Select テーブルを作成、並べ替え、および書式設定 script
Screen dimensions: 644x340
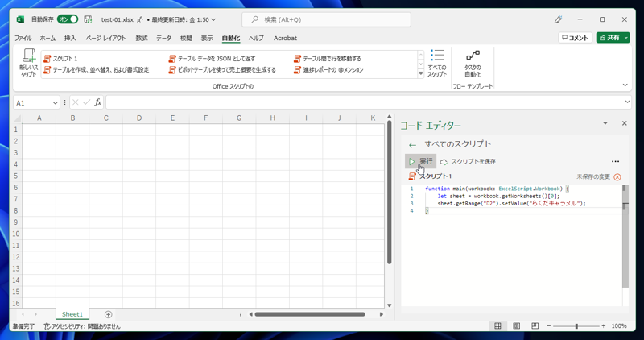coord(96,70)
